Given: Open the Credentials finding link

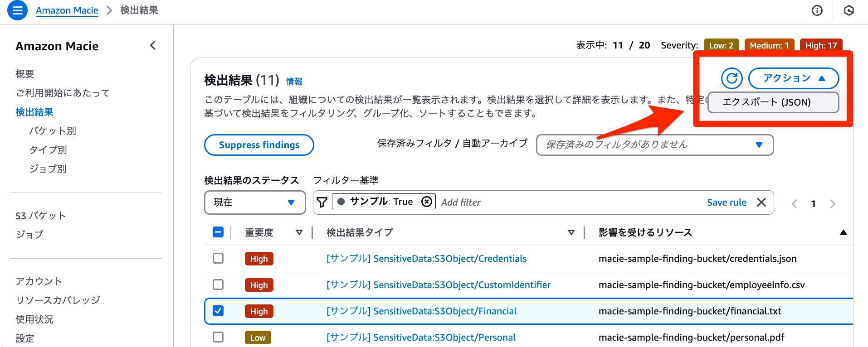Looking at the screenshot, I should point(426,259).
